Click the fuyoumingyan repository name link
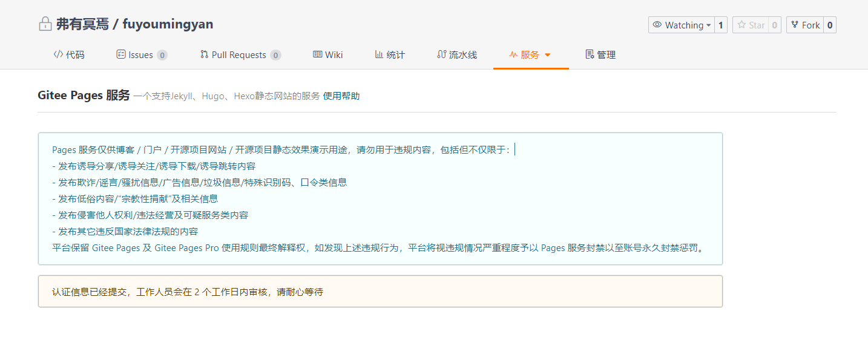The height and width of the screenshot is (340, 868). (x=168, y=24)
